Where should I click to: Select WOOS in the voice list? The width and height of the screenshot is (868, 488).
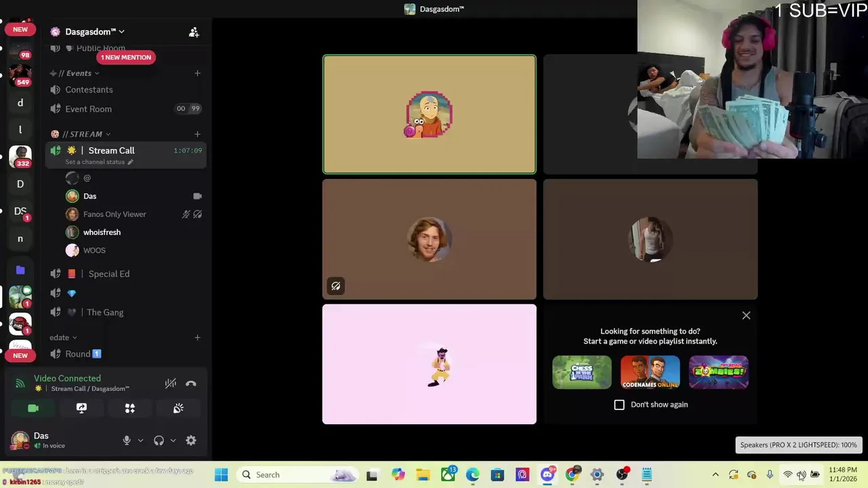pos(133,250)
